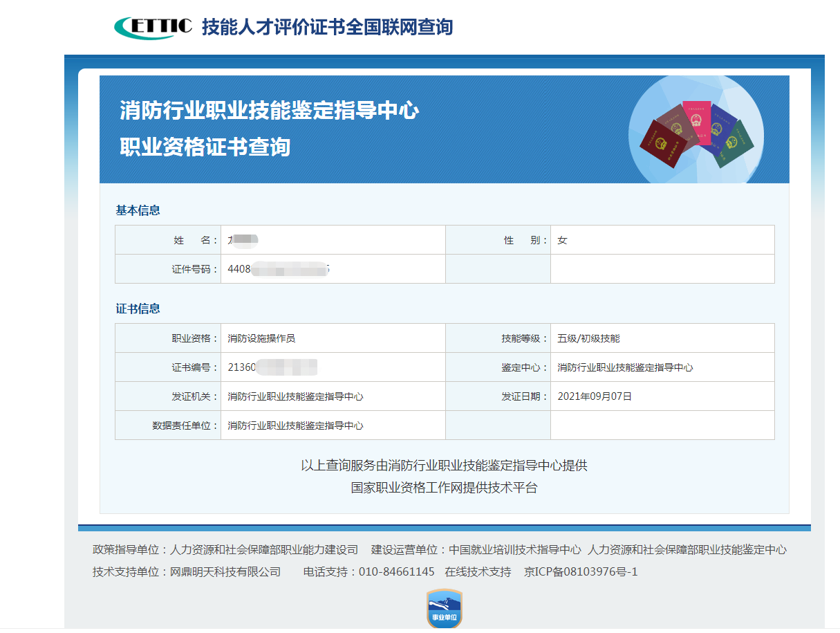Click footer text 中国就业培训技术指导中心
Viewport: 840px width, 633px height.
click(x=515, y=550)
